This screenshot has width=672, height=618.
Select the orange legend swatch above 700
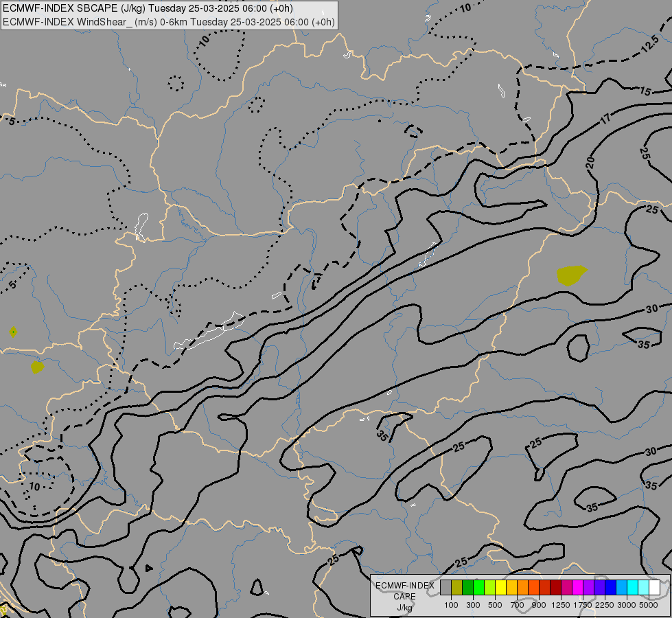coord(523,588)
